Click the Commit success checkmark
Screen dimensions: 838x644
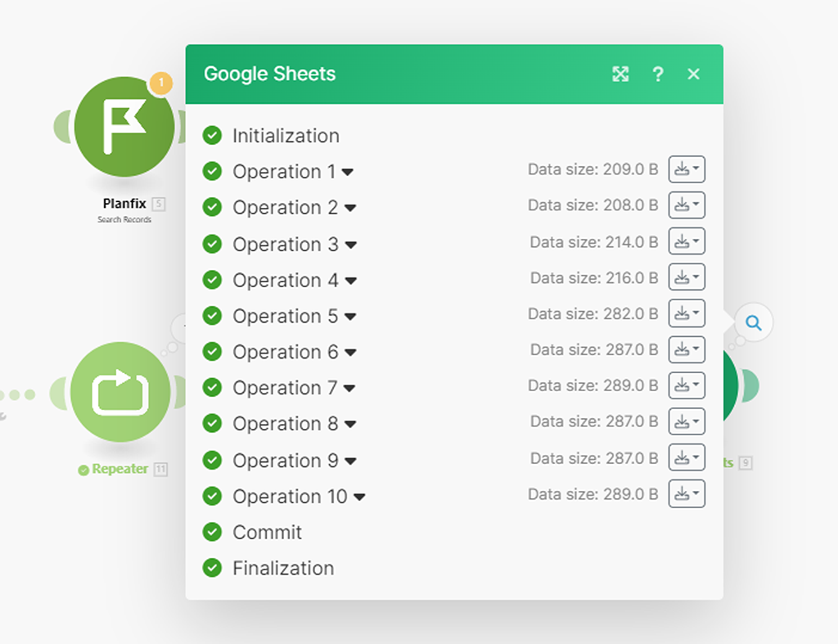(212, 532)
